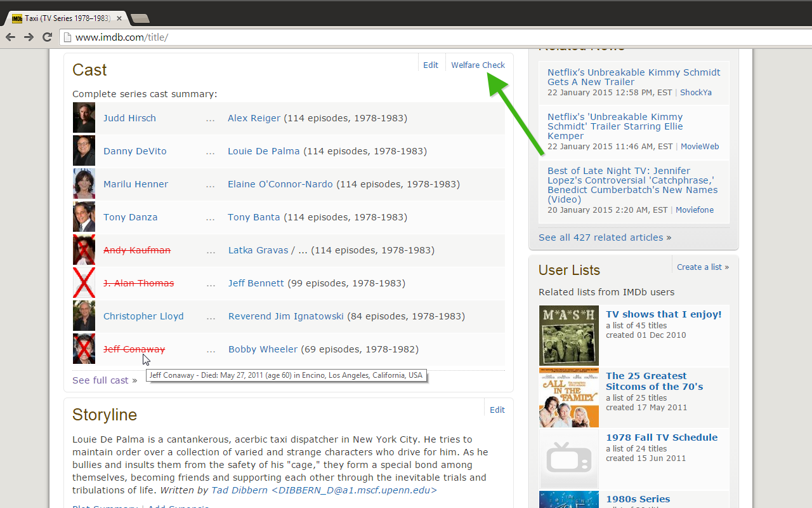
Task: Open Reverend Jim Ignatowski character page
Action: 286,316
